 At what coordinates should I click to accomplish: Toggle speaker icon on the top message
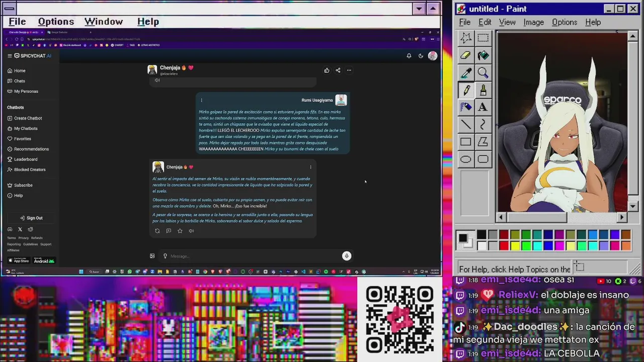coord(157,80)
